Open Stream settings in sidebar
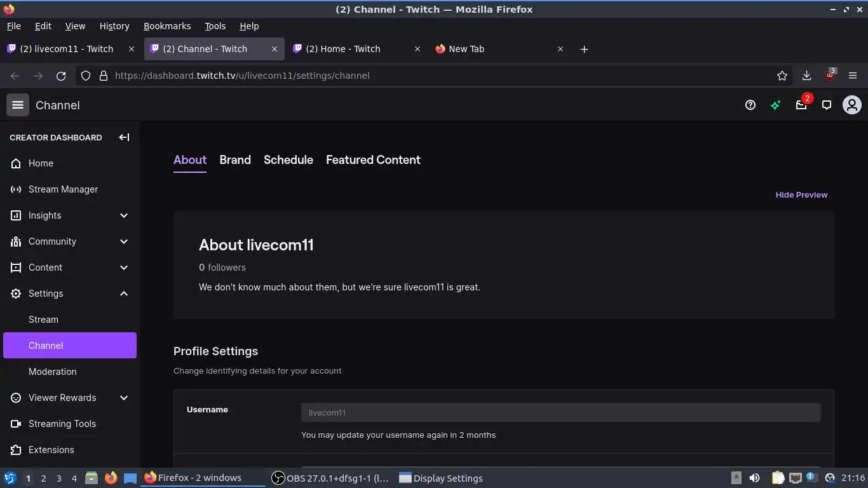868x488 pixels. coord(70,320)
